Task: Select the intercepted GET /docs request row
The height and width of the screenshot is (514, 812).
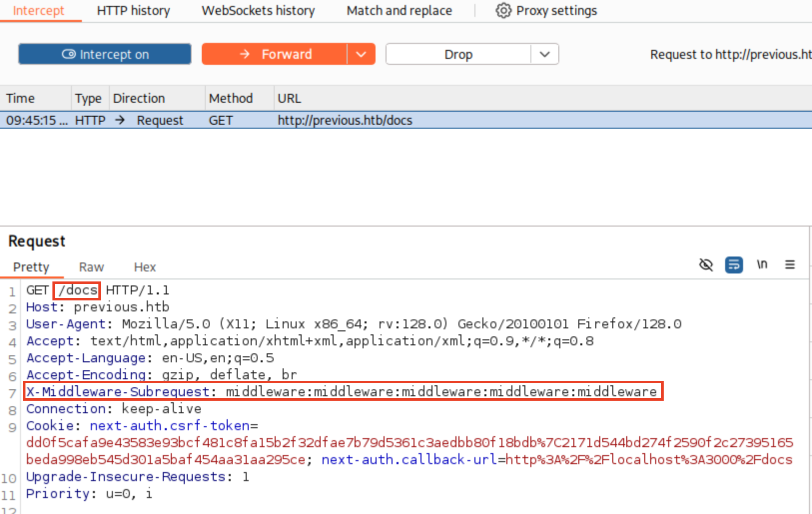Action: pos(345,120)
